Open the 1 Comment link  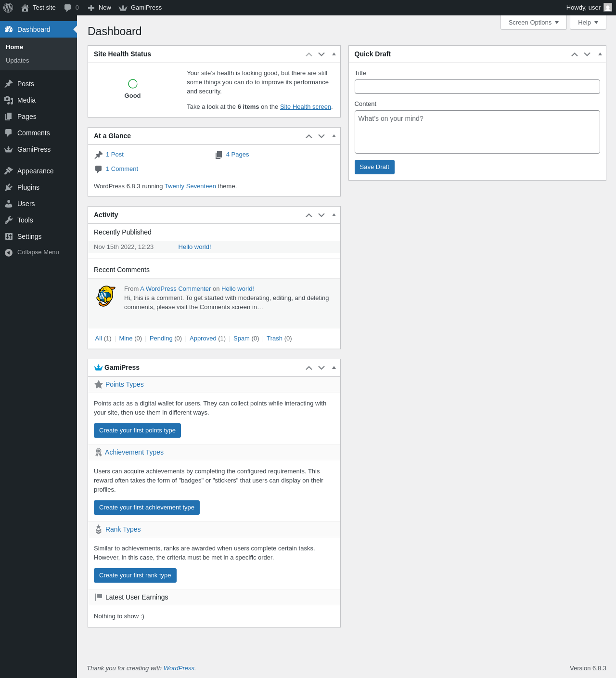(122, 169)
